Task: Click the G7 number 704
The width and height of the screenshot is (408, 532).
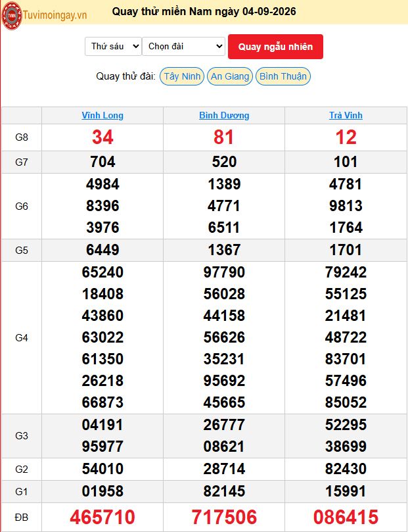Action: click(x=102, y=162)
